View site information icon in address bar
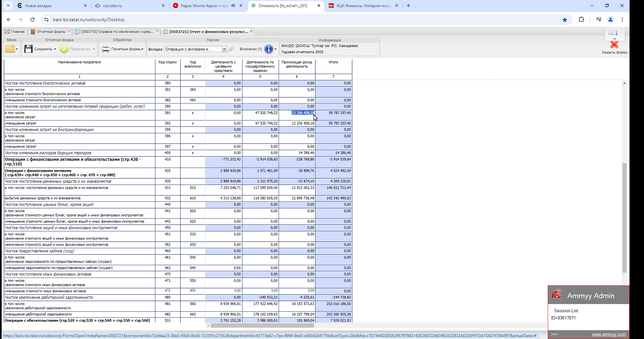This screenshot has height=339, width=644. [x=46, y=20]
